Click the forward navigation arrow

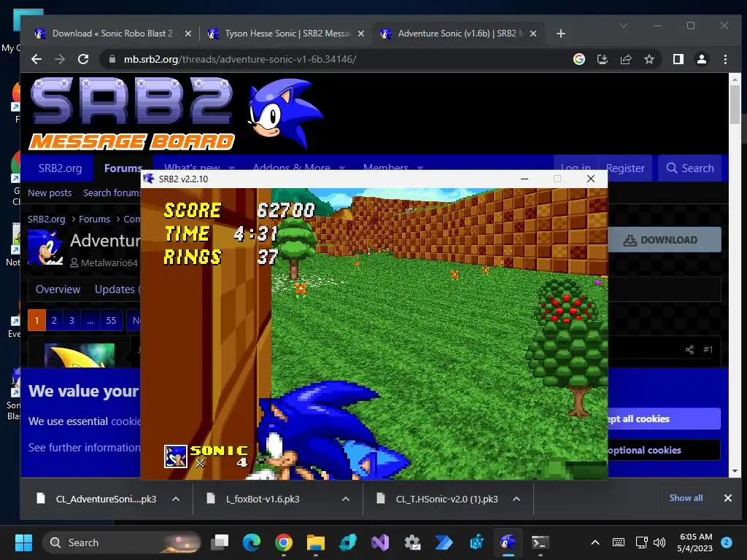60,59
